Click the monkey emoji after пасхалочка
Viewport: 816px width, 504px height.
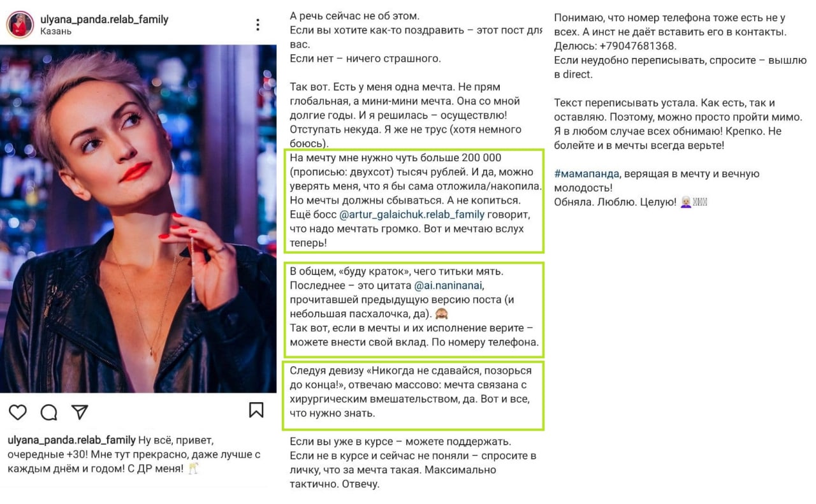(x=441, y=313)
